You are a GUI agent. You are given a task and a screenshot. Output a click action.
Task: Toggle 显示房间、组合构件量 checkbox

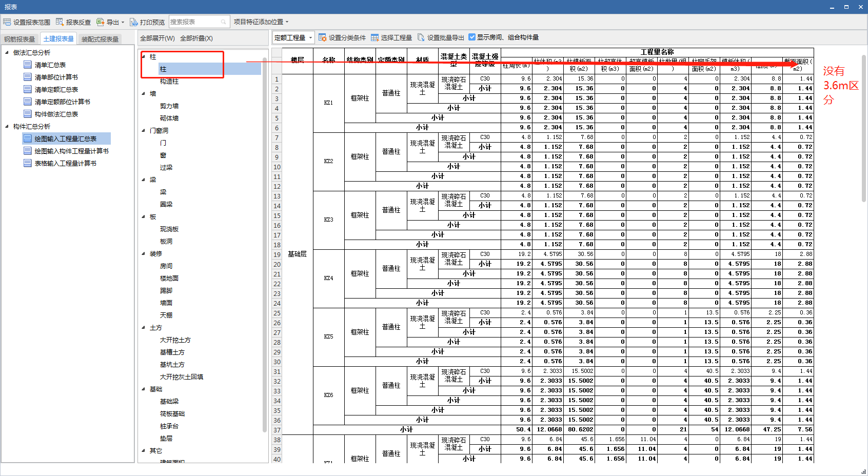[x=472, y=37]
